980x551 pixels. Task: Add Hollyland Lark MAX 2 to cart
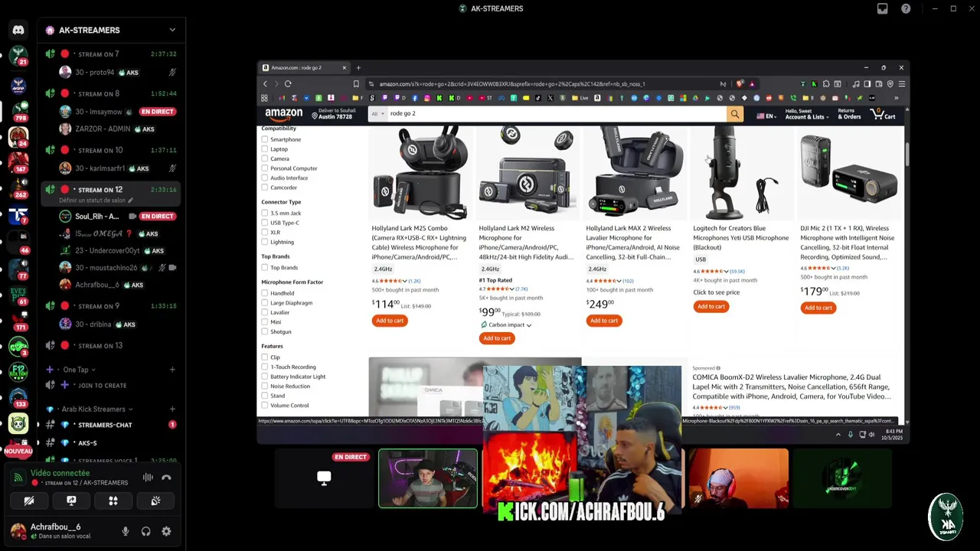pos(604,321)
